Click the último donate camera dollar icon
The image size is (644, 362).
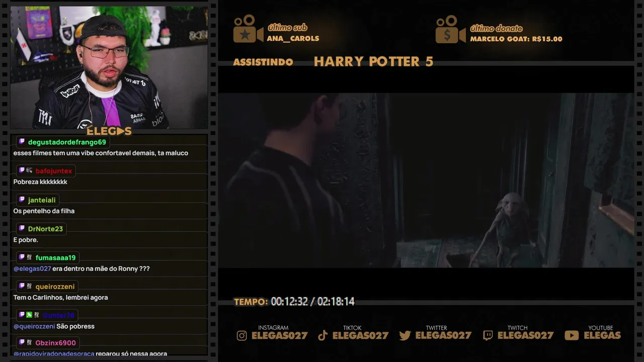coord(450,29)
